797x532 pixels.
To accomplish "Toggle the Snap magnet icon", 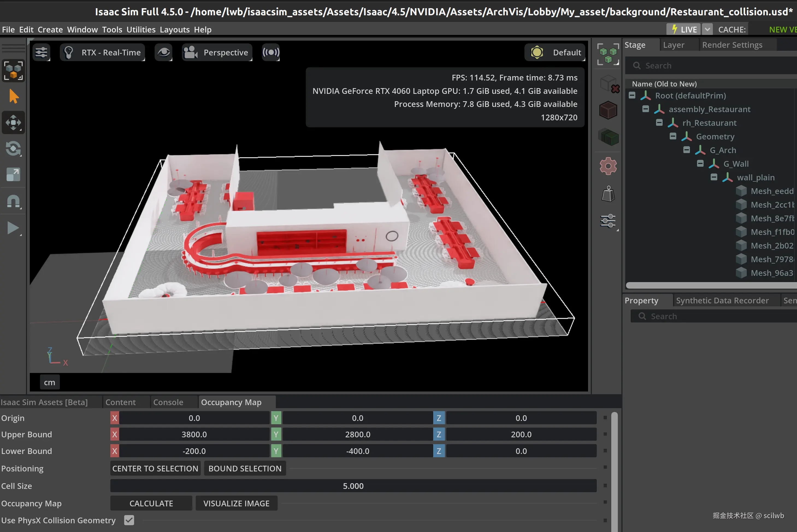I will click(x=13, y=201).
